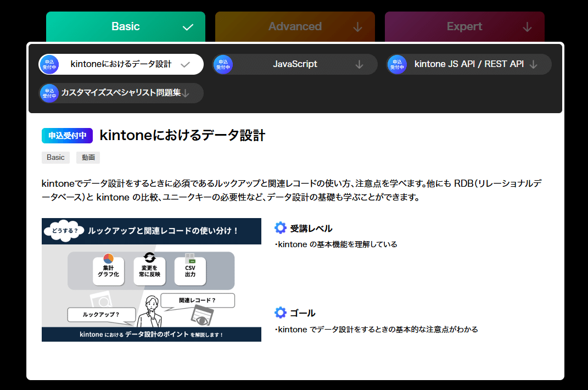This screenshot has width=588, height=390.
Task: Select the Basic tag under the course title
Action: (x=55, y=158)
